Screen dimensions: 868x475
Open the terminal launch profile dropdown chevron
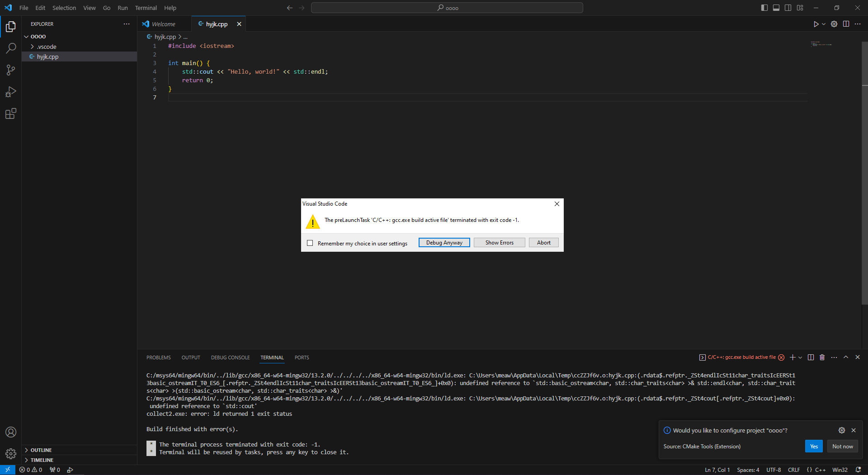coord(799,357)
